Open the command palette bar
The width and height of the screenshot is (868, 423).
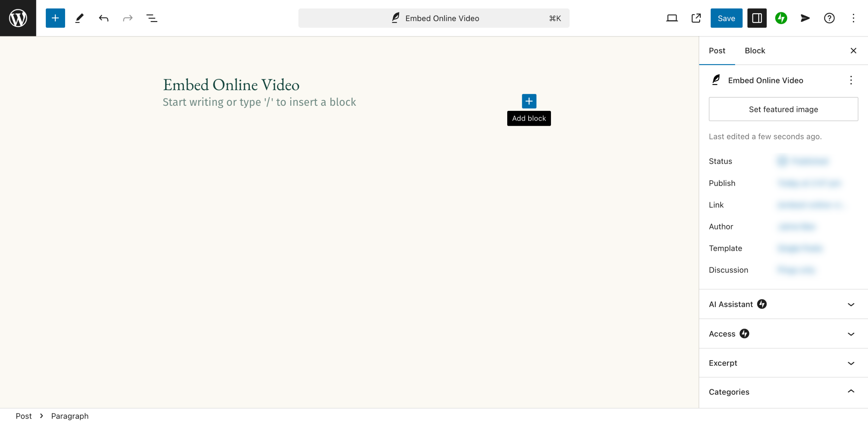coord(434,18)
